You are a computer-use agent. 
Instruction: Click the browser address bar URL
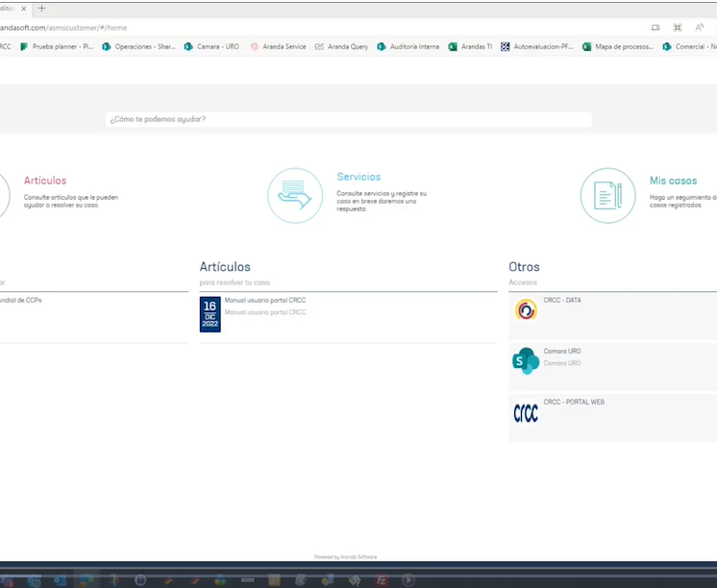click(x=63, y=28)
